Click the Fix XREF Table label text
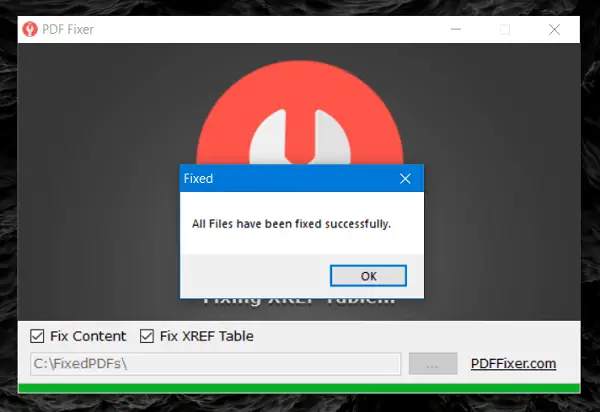600x412 pixels. tap(207, 336)
